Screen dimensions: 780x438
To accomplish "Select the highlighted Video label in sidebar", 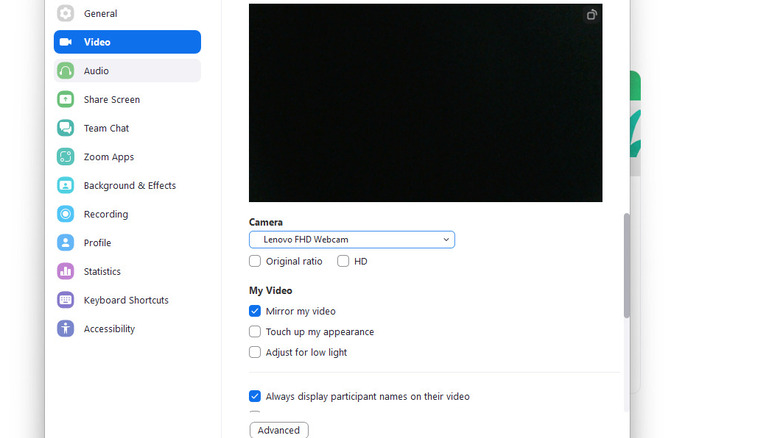I will tap(97, 42).
